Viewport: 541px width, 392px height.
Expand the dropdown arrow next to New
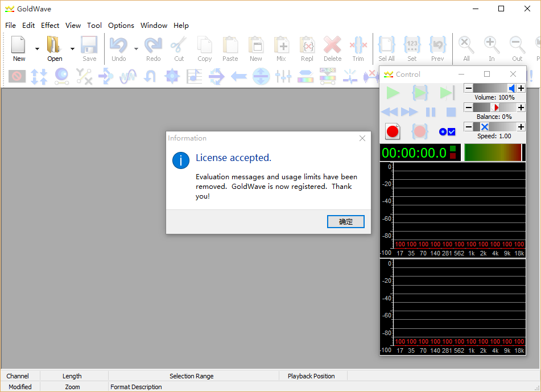[x=37, y=49]
